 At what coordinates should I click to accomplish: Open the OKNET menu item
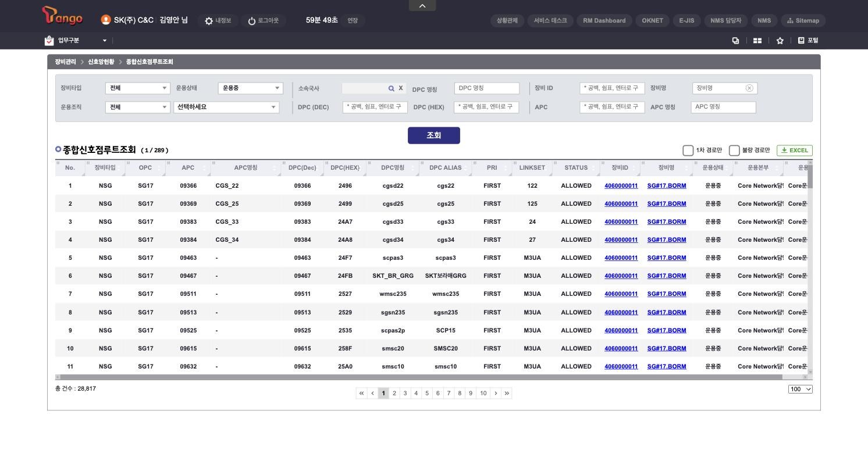click(653, 20)
